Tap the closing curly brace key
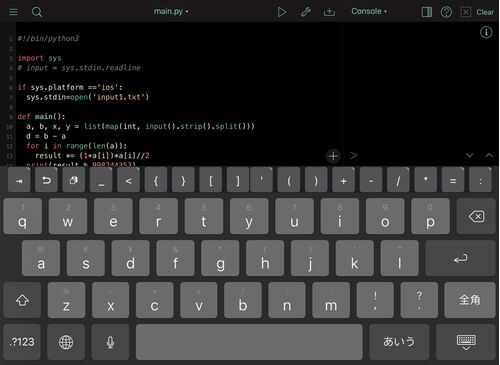 coord(183,180)
